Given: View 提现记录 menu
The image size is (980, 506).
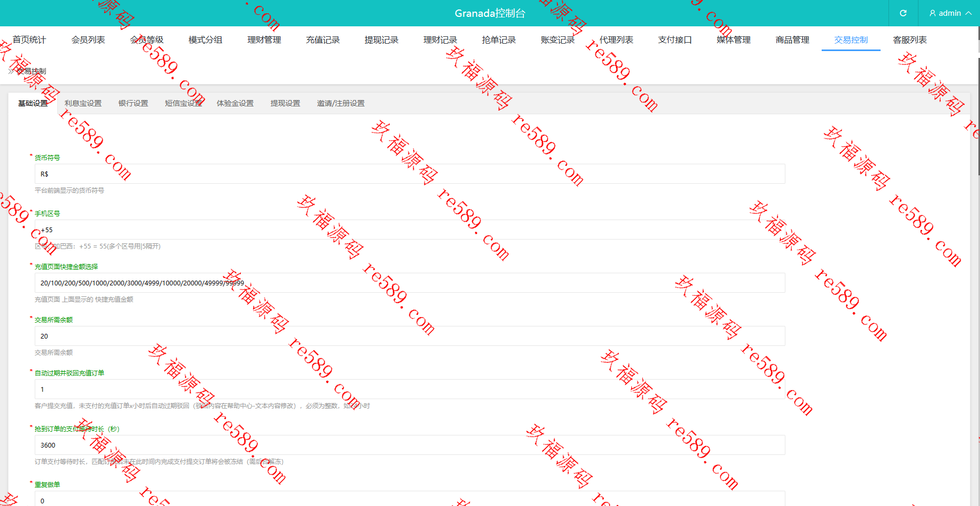Looking at the screenshot, I should tap(381, 39).
